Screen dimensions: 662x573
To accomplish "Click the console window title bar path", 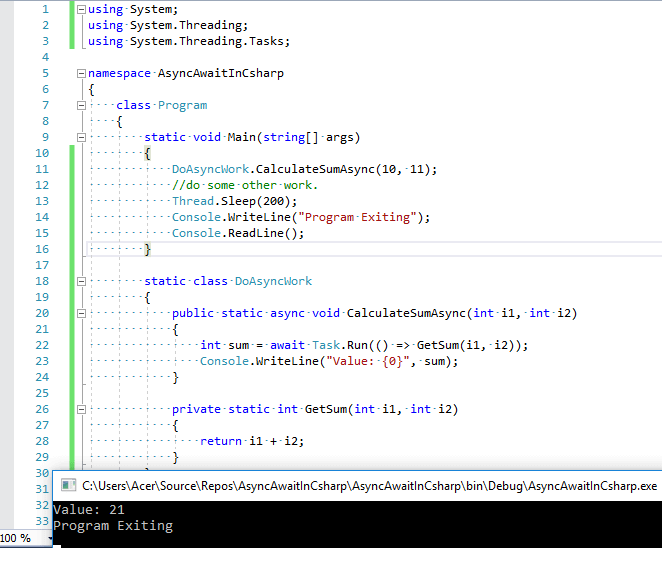I will [x=370, y=486].
